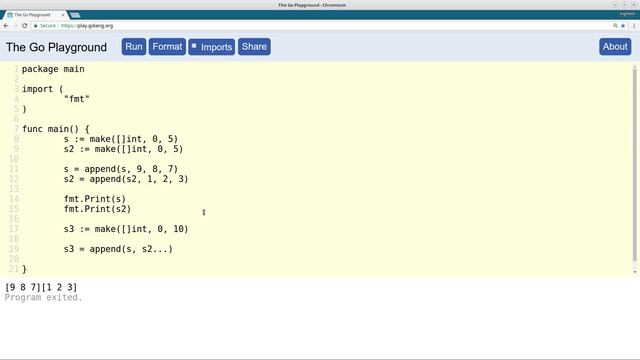
Task: Select The Go Playground browser tab
Action: (35, 15)
